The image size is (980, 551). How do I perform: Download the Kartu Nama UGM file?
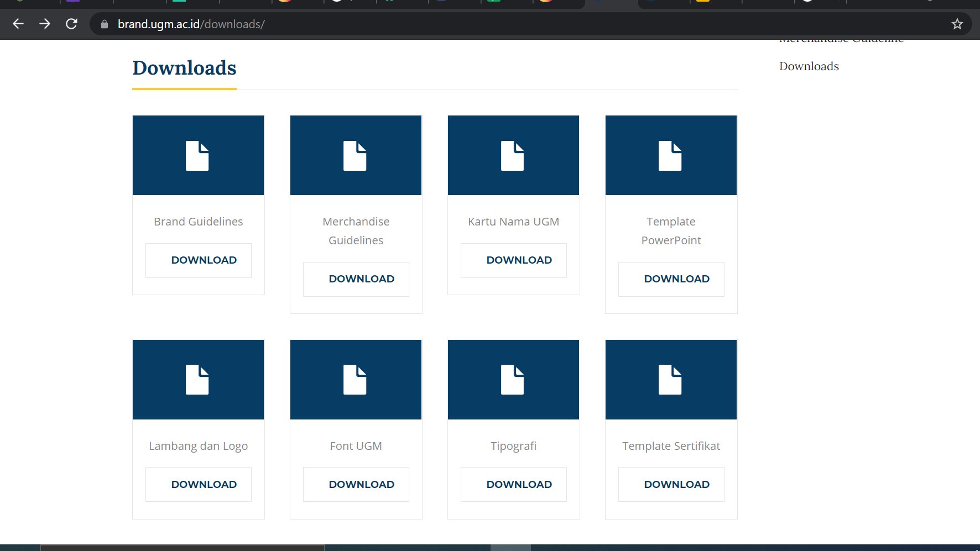pyautogui.click(x=514, y=260)
